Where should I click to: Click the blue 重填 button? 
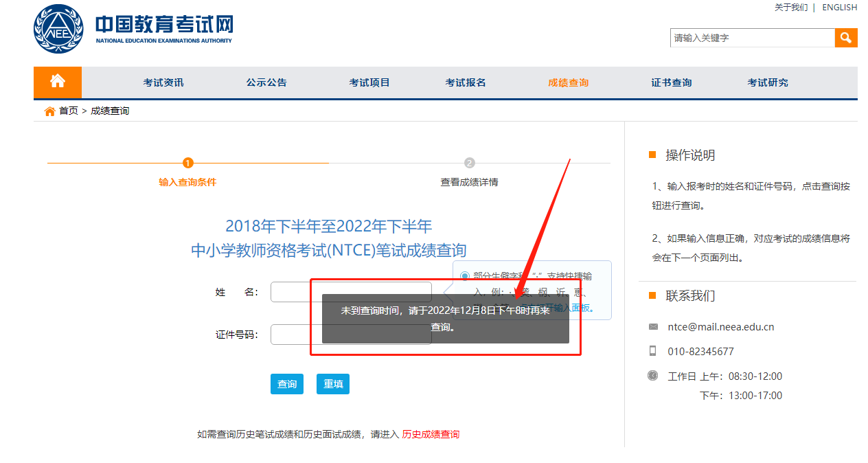333,384
